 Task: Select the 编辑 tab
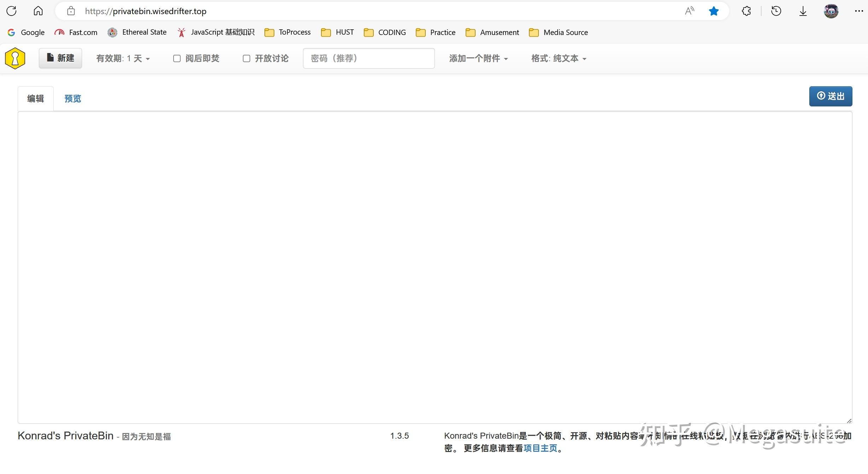35,98
